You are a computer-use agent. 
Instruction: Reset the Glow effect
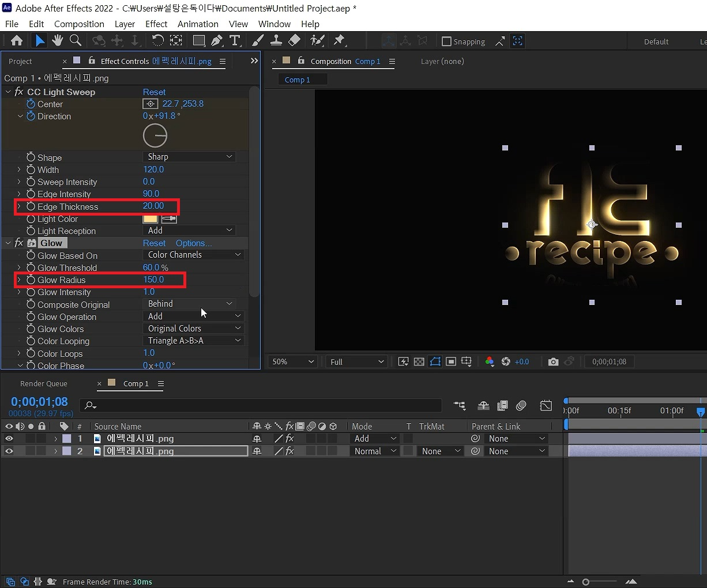(x=154, y=243)
